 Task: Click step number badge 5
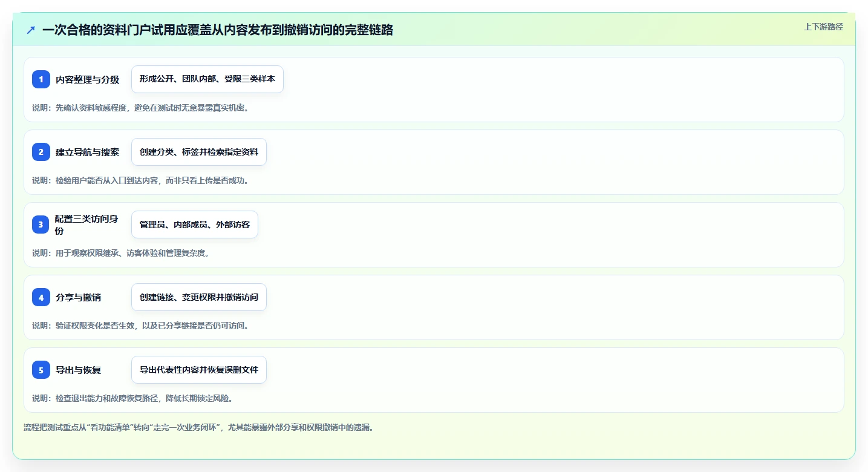click(41, 370)
